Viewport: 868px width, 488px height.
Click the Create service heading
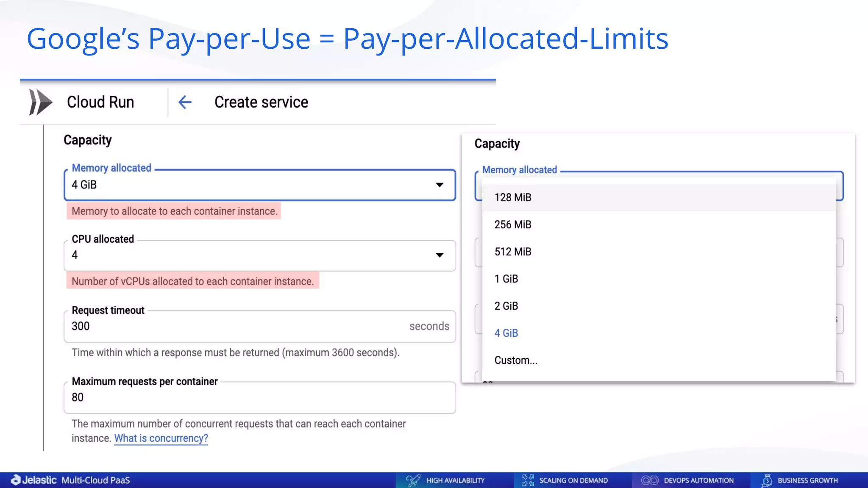261,102
